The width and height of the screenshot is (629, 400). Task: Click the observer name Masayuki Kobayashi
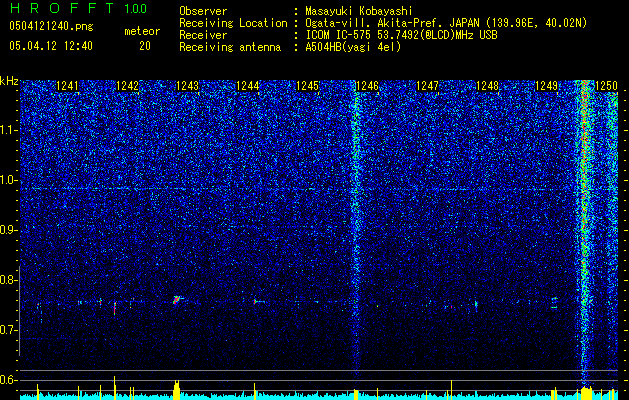pos(359,11)
